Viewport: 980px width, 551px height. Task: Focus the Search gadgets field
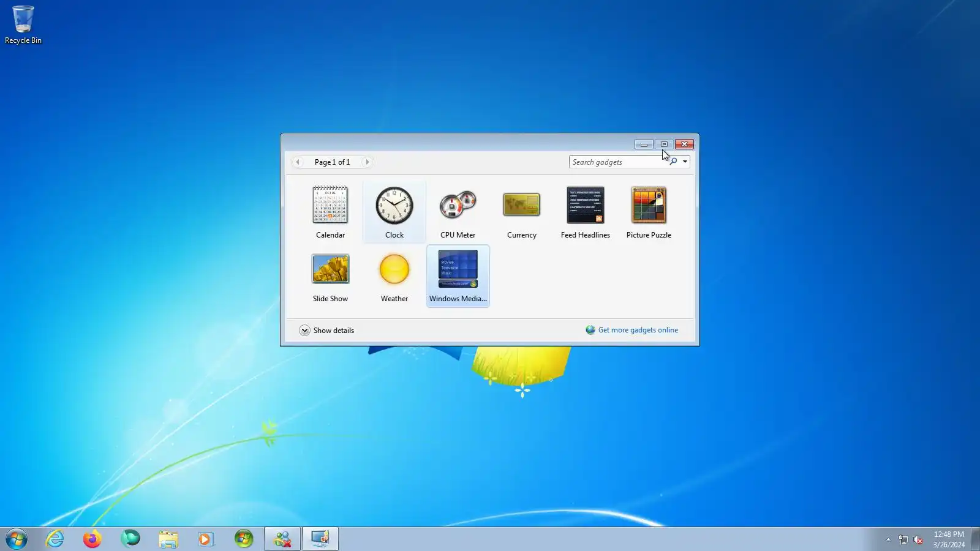click(x=617, y=162)
